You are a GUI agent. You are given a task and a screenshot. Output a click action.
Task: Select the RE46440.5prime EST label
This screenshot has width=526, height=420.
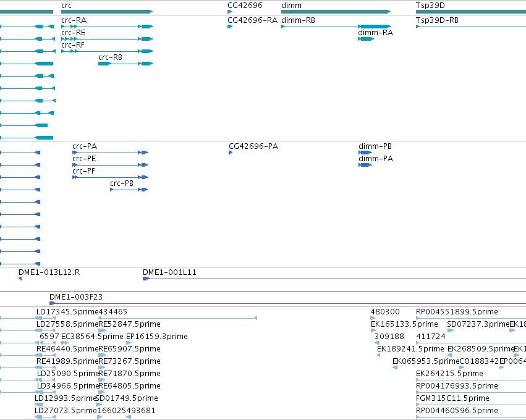tap(67, 349)
